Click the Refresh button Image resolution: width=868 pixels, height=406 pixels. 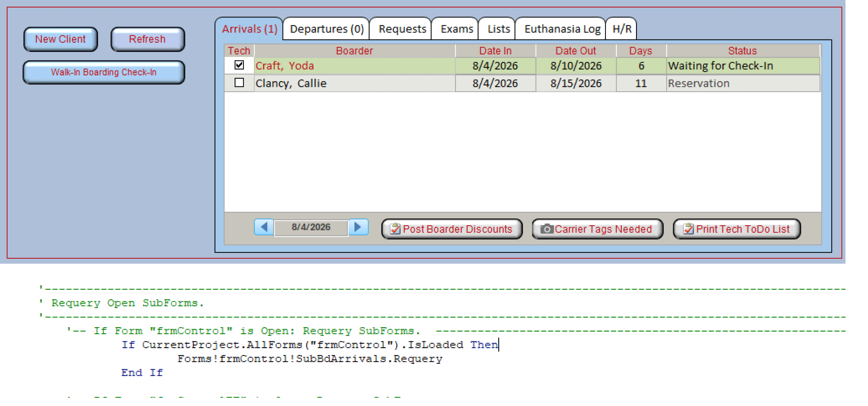(x=147, y=39)
